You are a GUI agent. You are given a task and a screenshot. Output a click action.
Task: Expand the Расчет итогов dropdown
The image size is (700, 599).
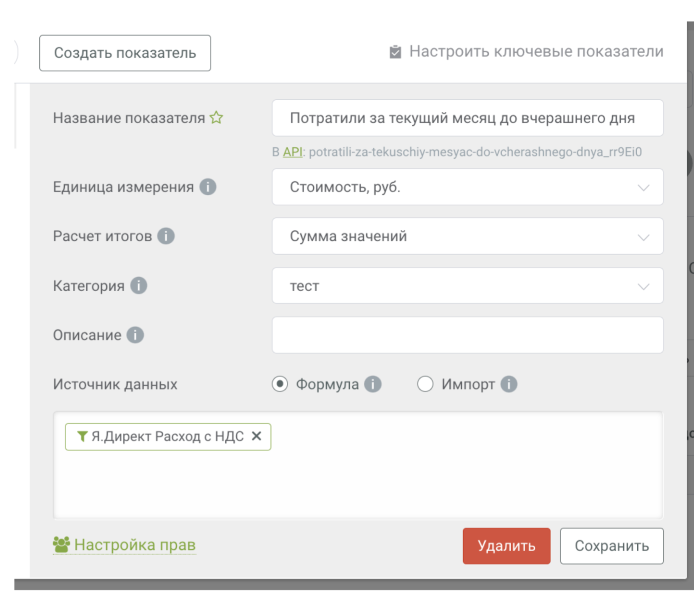[x=467, y=236]
